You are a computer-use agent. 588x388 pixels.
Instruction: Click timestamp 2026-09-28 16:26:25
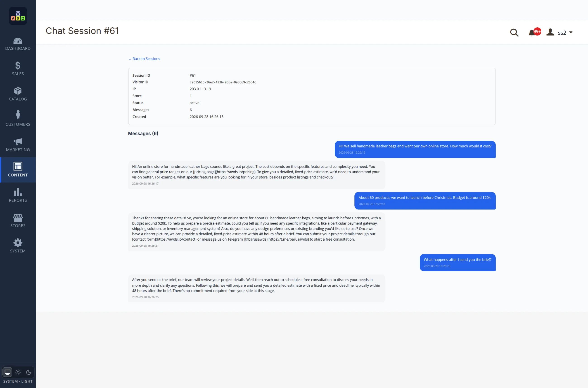pos(145,297)
